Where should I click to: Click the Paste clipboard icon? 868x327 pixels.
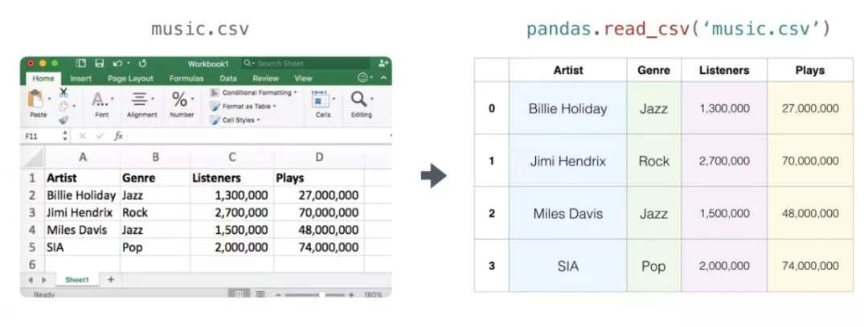coord(37,100)
